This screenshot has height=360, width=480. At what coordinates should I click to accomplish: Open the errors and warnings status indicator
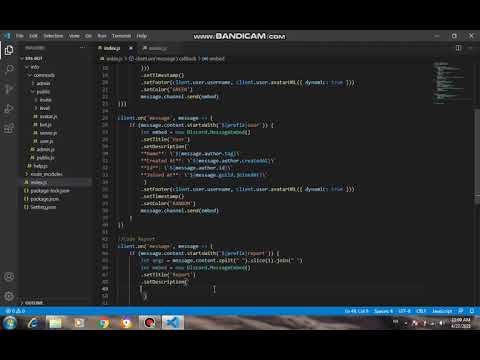pyautogui.click(x=14, y=311)
